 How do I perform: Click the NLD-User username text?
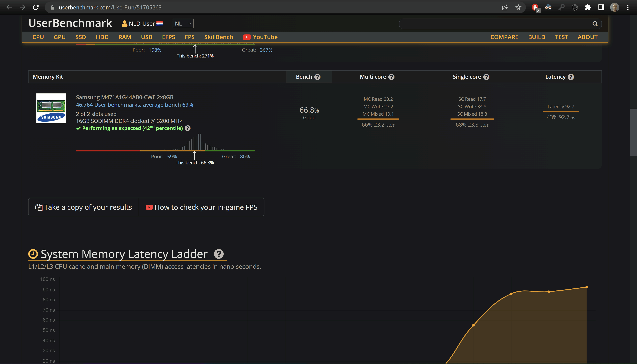coord(142,24)
